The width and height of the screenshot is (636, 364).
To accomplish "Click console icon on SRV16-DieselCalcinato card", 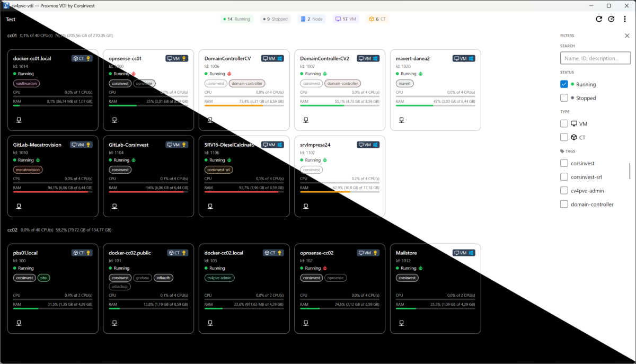I will click(210, 206).
